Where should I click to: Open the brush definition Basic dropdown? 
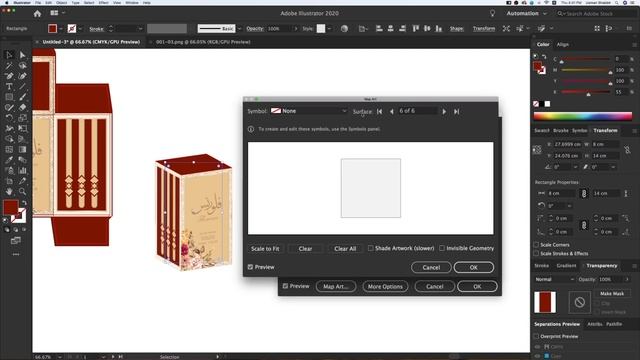240,29
